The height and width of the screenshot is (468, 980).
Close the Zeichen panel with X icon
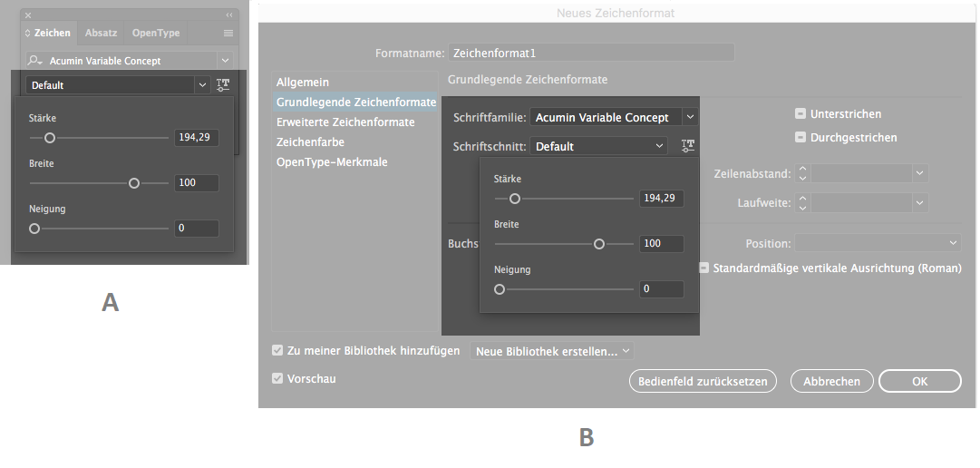(28, 15)
